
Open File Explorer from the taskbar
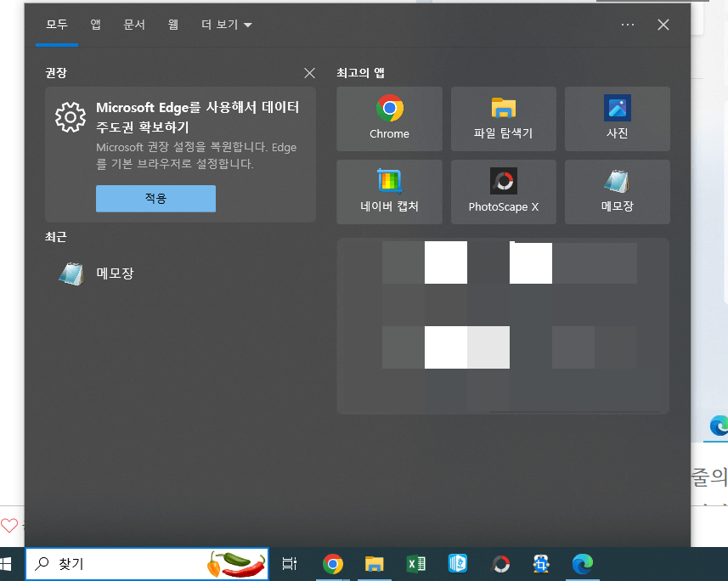coord(375,564)
